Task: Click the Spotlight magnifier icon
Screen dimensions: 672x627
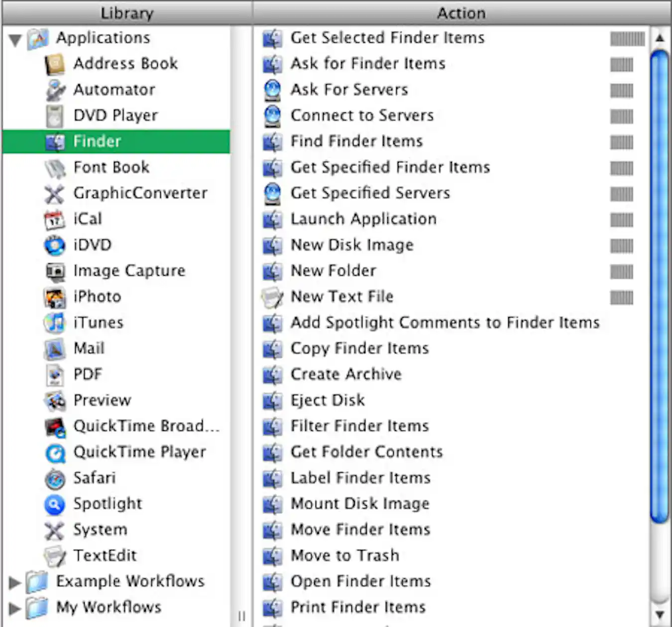Action: [54, 505]
